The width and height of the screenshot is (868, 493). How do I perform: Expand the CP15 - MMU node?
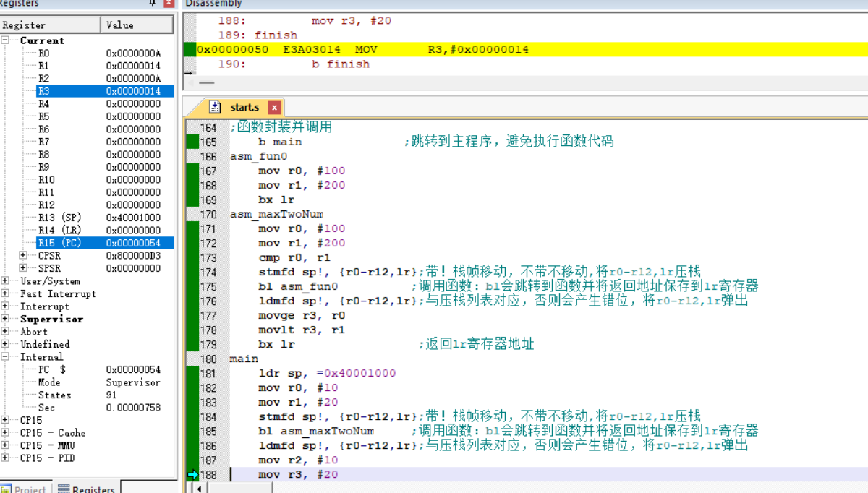click(5, 445)
